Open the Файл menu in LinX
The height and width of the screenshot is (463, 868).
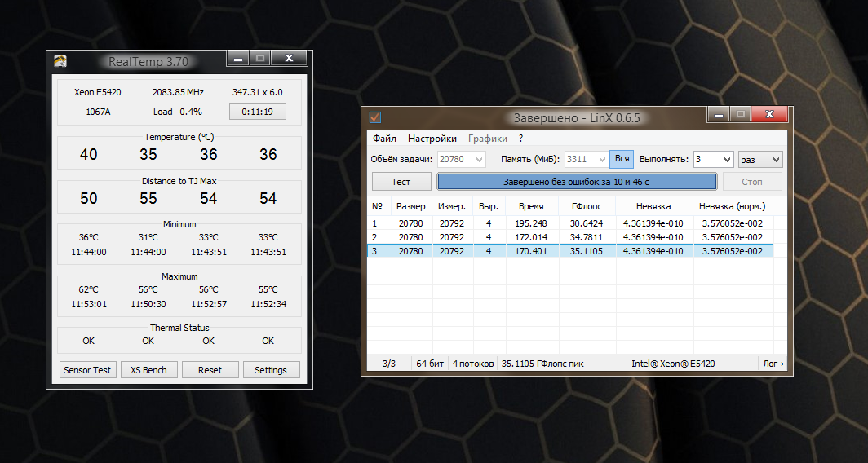pyautogui.click(x=384, y=139)
